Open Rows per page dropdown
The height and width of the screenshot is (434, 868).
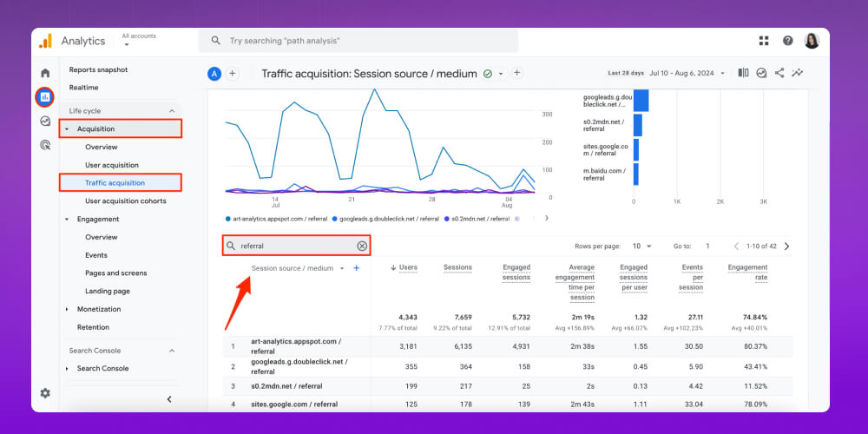[x=642, y=246]
